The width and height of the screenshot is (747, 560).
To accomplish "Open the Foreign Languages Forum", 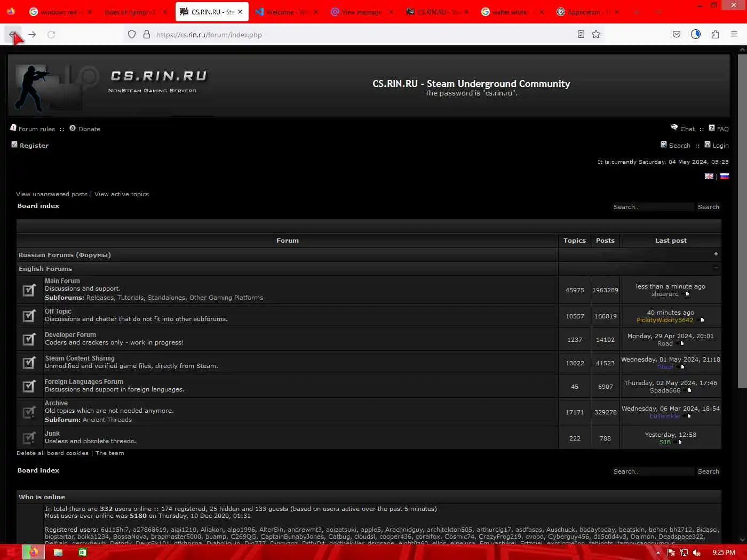I will (x=84, y=382).
